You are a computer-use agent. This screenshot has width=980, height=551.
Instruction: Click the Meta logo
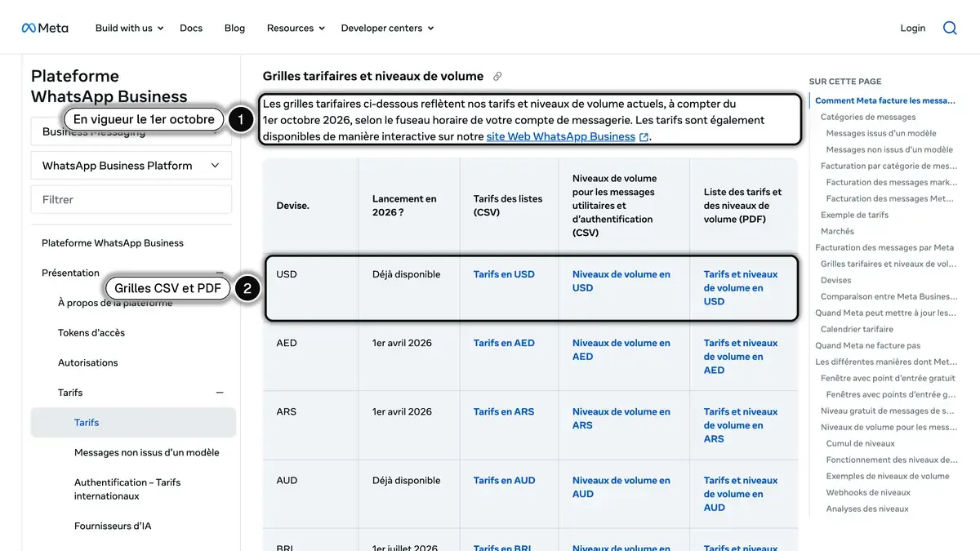[x=45, y=28]
